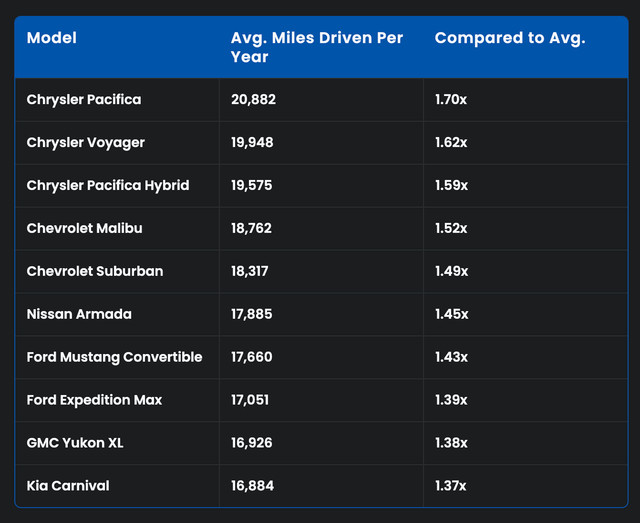This screenshot has width=640, height=523.
Task: Click the 20,882 miles value
Action: pyautogui.click(x=253, y=100)
